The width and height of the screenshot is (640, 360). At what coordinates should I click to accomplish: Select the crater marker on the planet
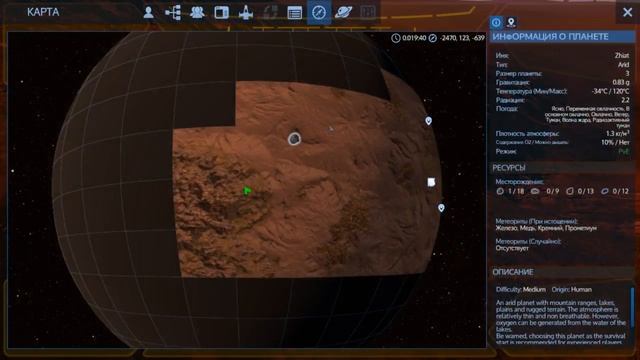pos(294,139)
